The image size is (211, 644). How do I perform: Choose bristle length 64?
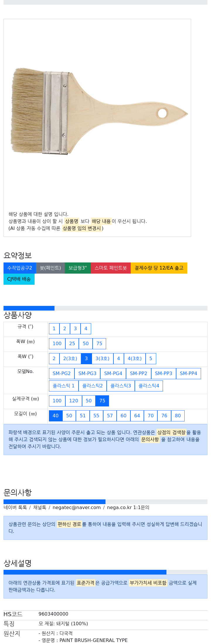tap(137, 416)
